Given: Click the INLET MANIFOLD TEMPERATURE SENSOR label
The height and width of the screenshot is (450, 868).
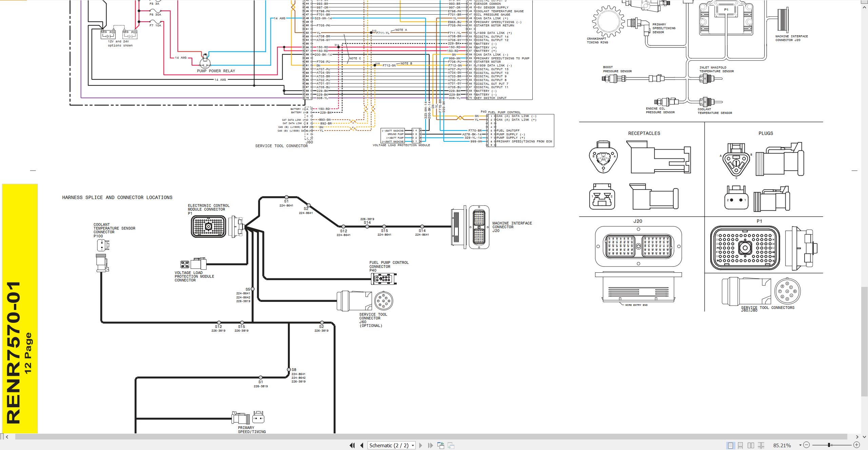Looking at the screenshot, I should pos(716,69).
